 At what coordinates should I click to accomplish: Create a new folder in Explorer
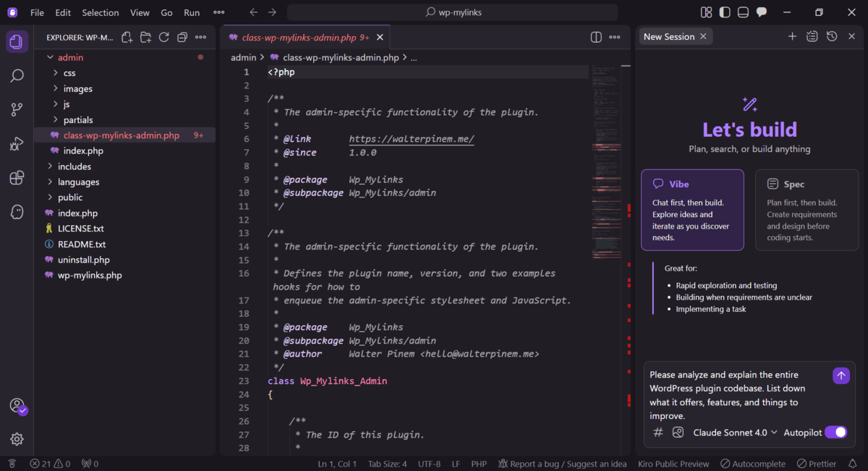click(x=145, y=38)
